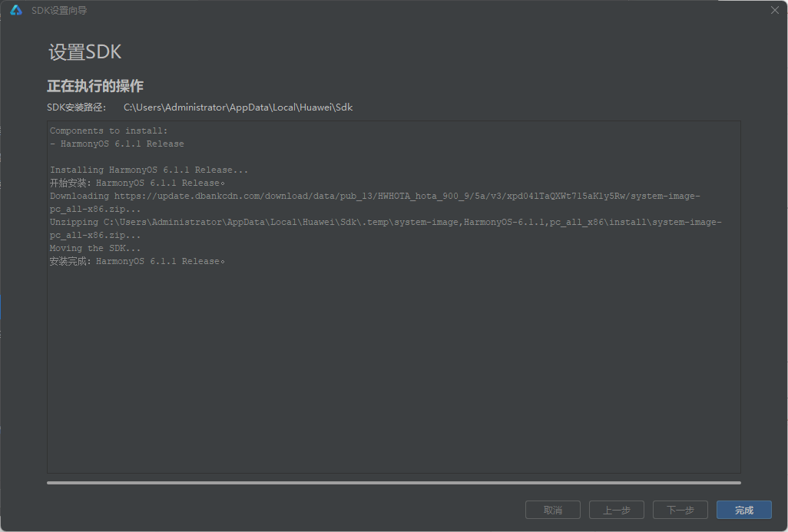Close the SDK设置向导 dialog window

(774, 10)
